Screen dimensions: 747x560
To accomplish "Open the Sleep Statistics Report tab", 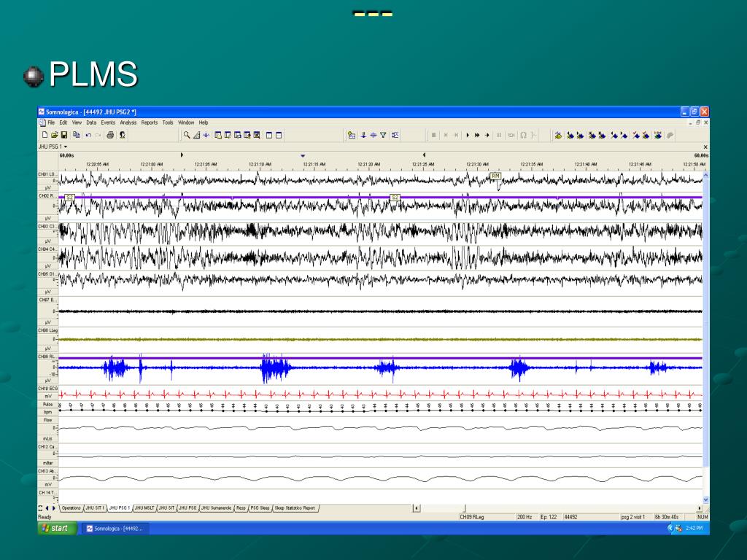I will (295, 508).
